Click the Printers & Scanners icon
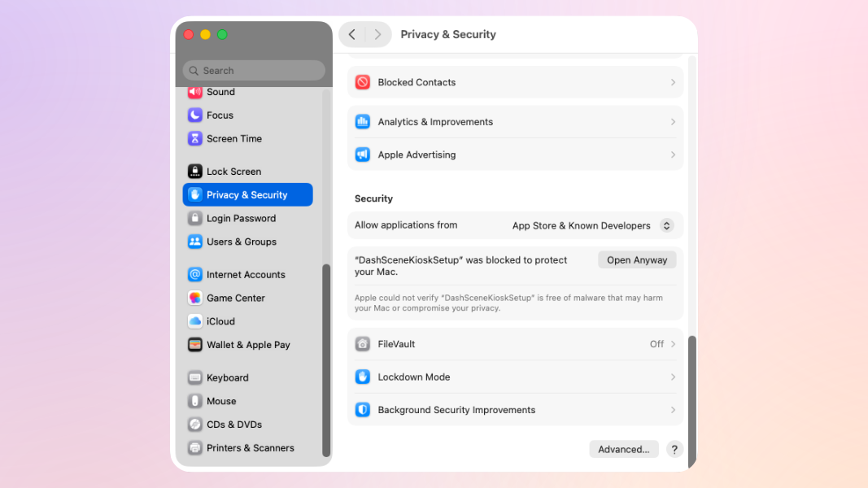 [x=195, y=448]
